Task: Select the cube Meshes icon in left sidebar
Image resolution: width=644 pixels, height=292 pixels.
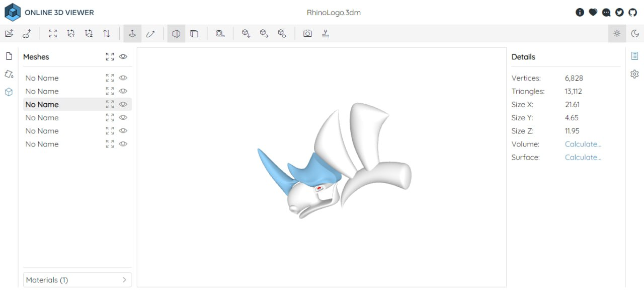Action: coord(9,92)
